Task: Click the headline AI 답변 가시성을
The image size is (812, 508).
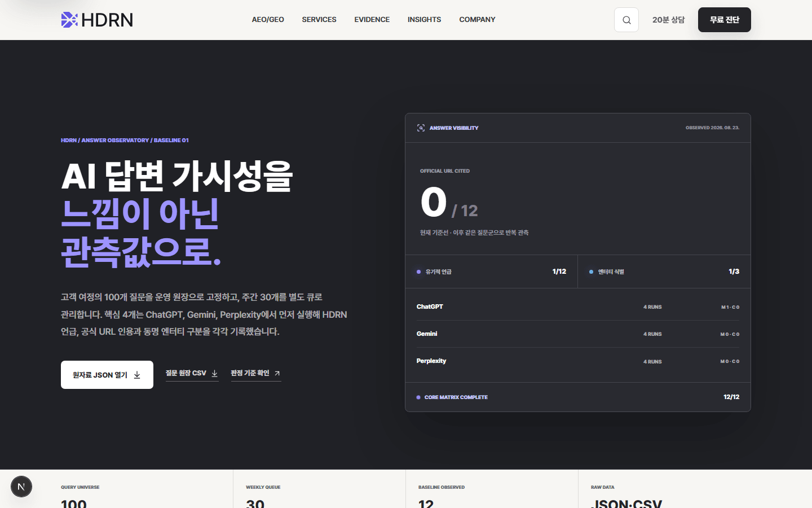Action: [176, 176]
